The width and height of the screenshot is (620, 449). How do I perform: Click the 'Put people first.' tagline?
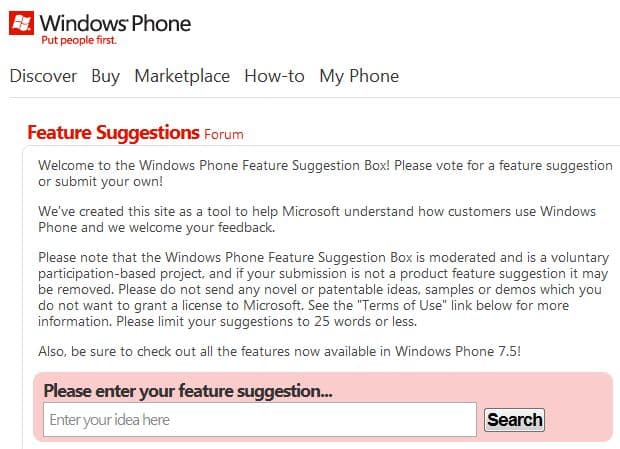tap(79, 40)
